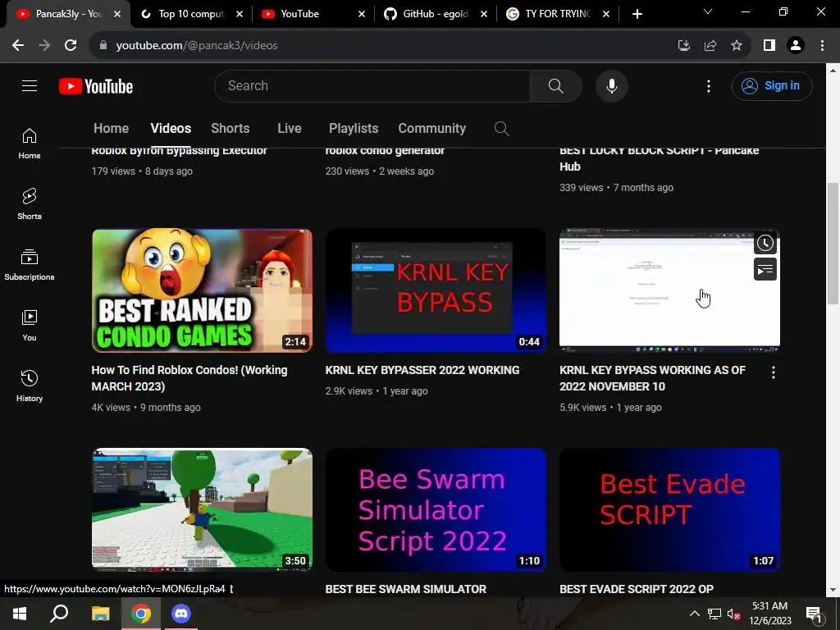The width and height of the screenshot is (840, 630).
Task: Reload the current page
Action: click(x=71, y=46)
